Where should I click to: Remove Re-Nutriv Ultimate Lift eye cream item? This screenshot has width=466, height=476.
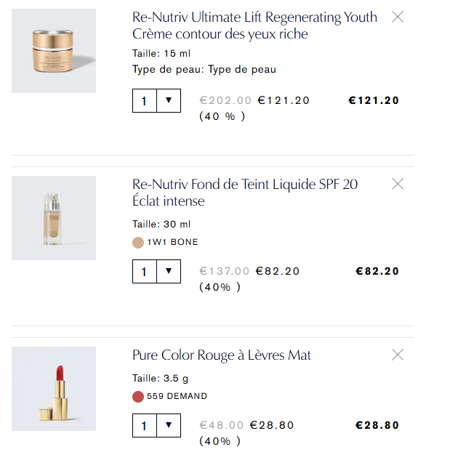398,17
